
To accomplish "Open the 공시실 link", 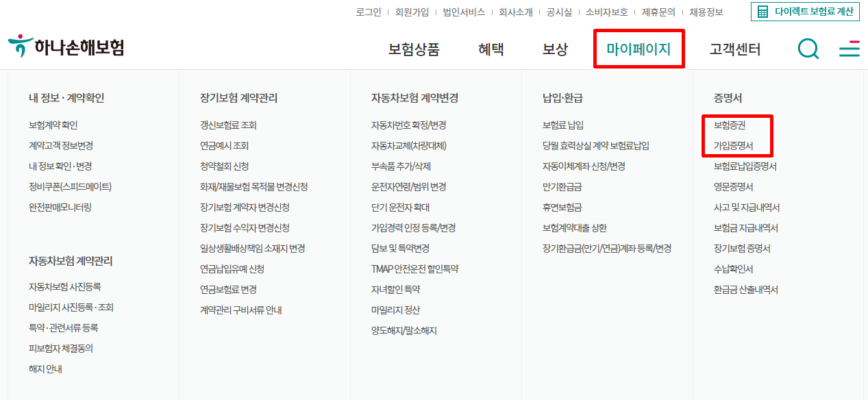I will tap(559, 12).
